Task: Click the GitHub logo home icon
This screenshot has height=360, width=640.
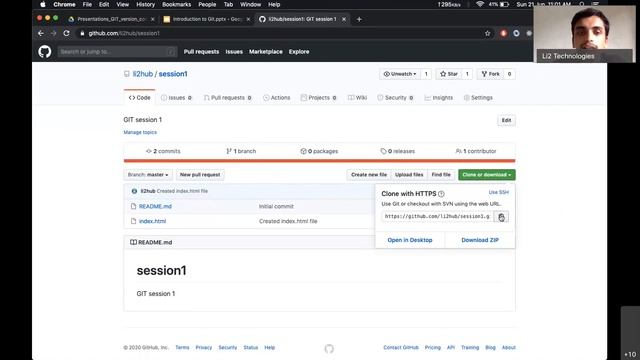Action: click(x=44, y=52)
